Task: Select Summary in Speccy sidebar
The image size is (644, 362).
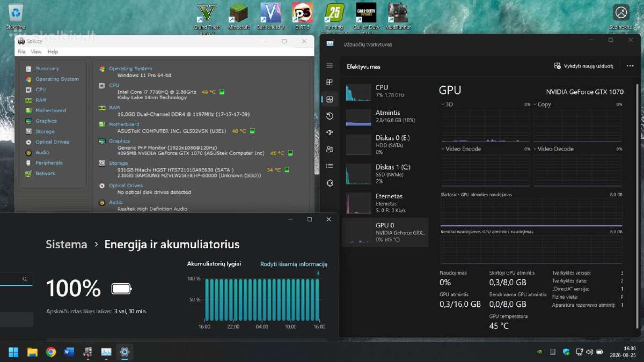Action: (x=47, y=69)
